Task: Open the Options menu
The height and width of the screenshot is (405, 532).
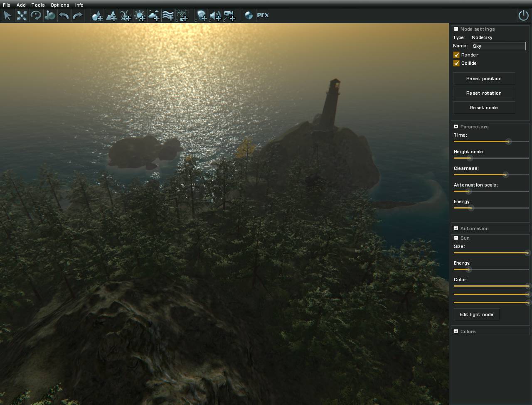Action: pos(60,5)
